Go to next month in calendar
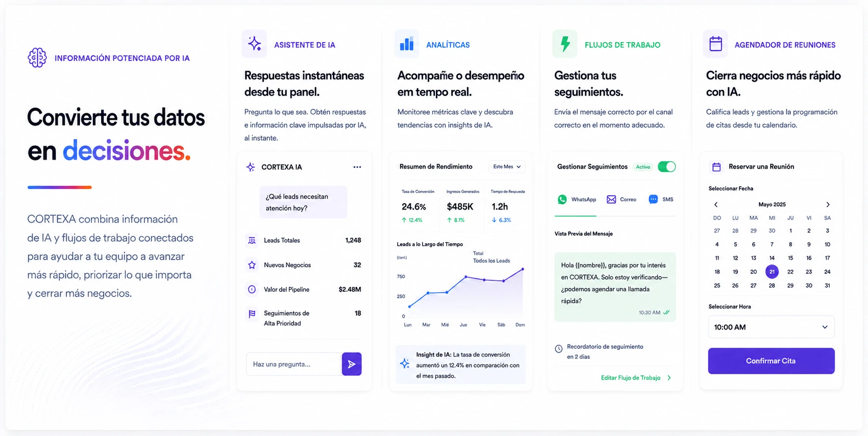This screenshot has height=436, width=868. 828,205
